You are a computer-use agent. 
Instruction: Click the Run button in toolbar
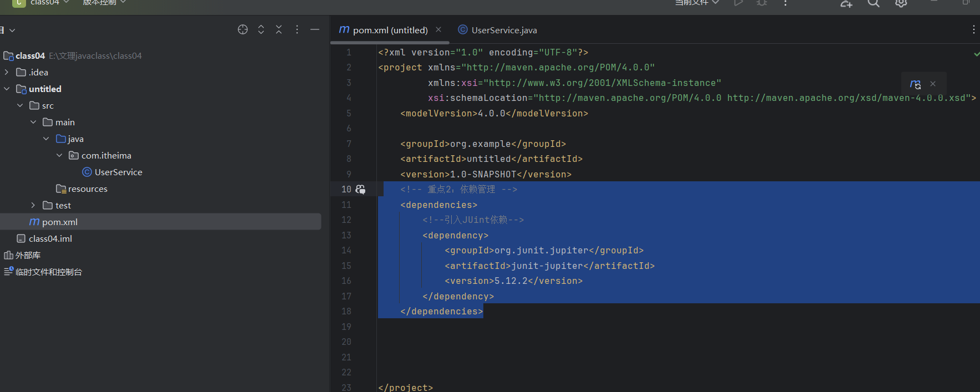coord(738,2)
